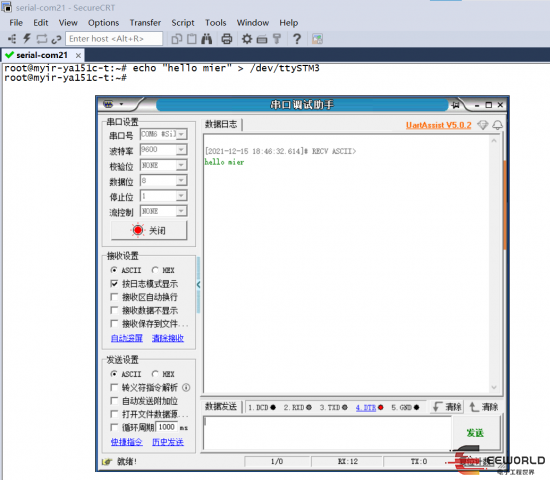Open the Transfer menu
550x480 pixels.
[145, 23]
